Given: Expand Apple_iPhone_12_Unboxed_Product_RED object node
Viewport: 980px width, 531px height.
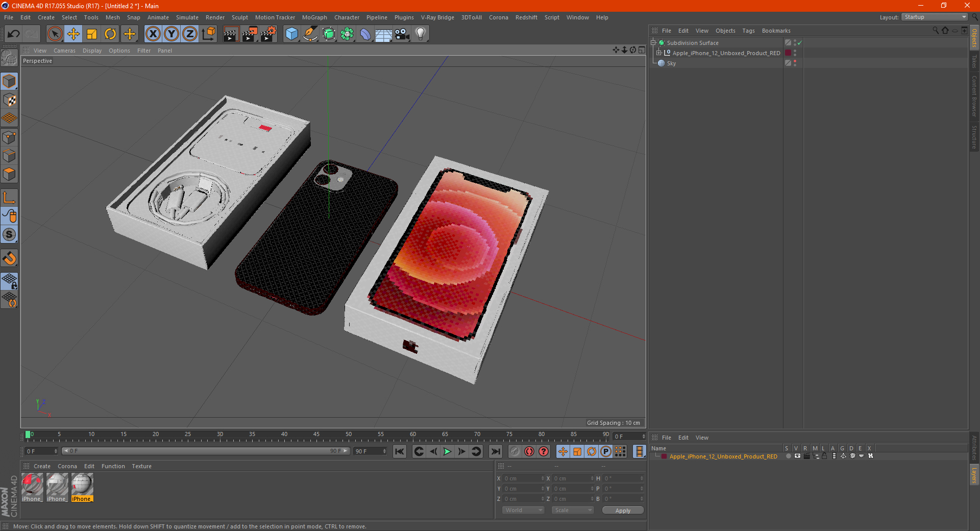Looking at the screenshot, I should [659, 53].
